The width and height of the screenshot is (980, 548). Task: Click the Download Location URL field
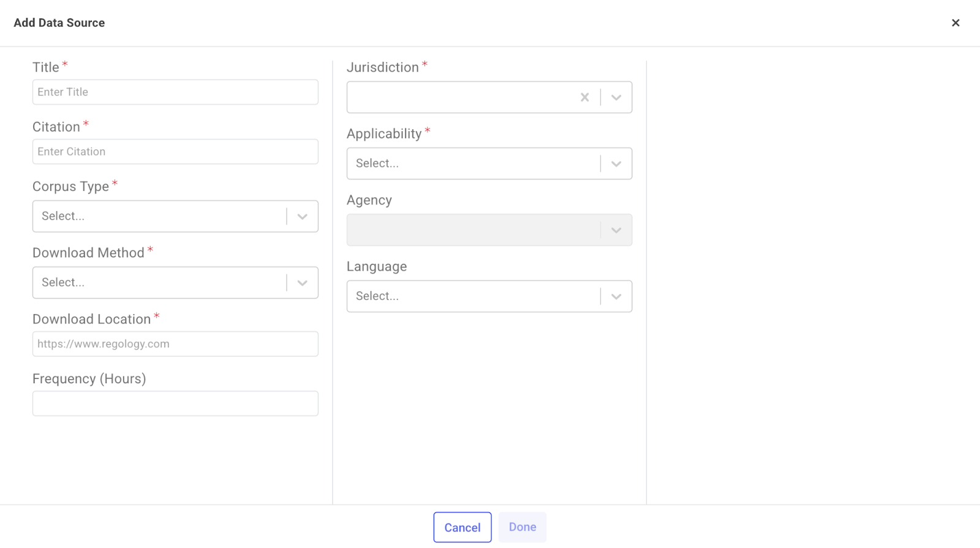pos(175,344)
